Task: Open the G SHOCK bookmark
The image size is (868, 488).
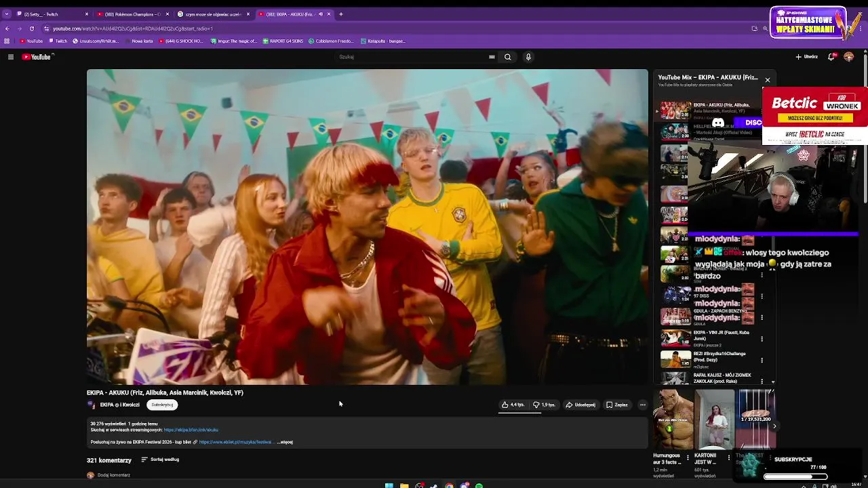Action: [x=181, y=41]
